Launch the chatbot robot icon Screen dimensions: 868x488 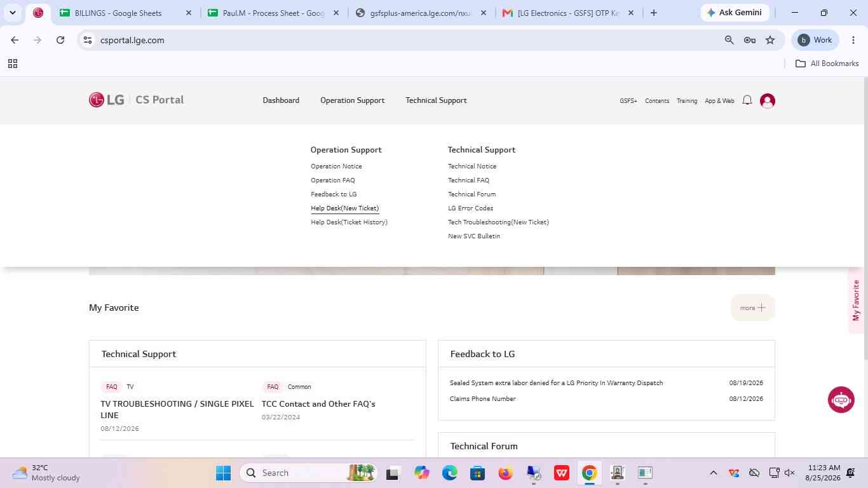[x=841, y=400]
